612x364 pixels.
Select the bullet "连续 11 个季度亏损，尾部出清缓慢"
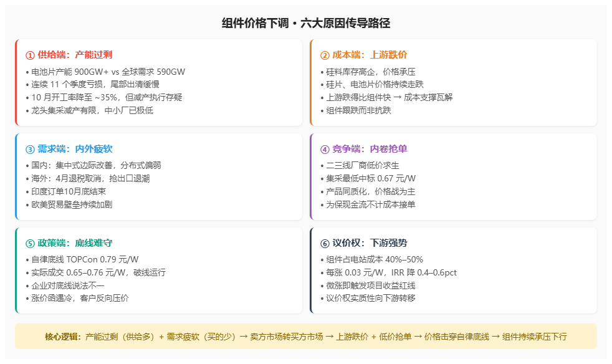pyautogui.click(x=92, y=84)
